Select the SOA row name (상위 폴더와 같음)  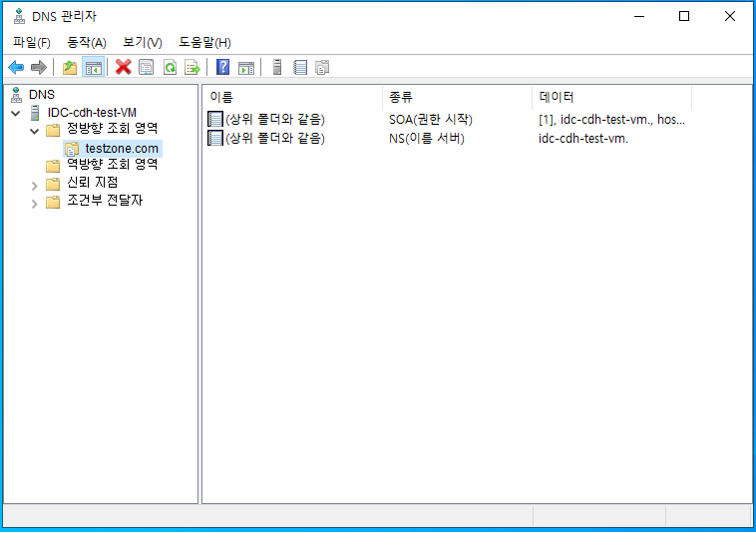click(275, 119)
